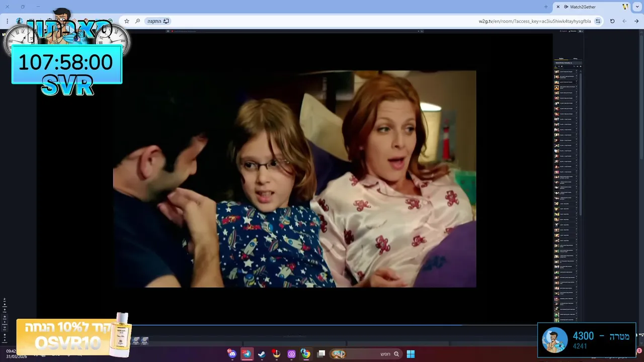Image resolution: width=644 pixels, height=362 pixels.
Task: Open Task View from the taskbar
Action: (x=321, y=354)
